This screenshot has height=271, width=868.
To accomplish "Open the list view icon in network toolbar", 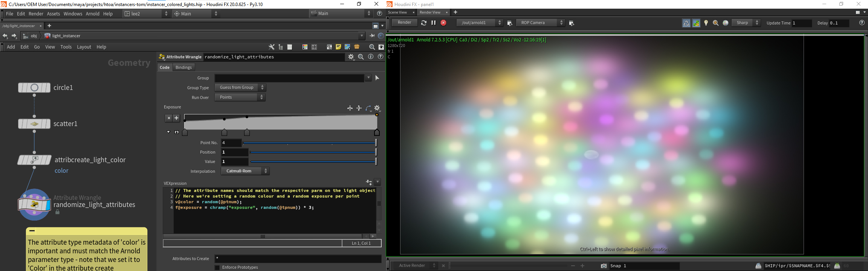I will (x=290, y=47).
